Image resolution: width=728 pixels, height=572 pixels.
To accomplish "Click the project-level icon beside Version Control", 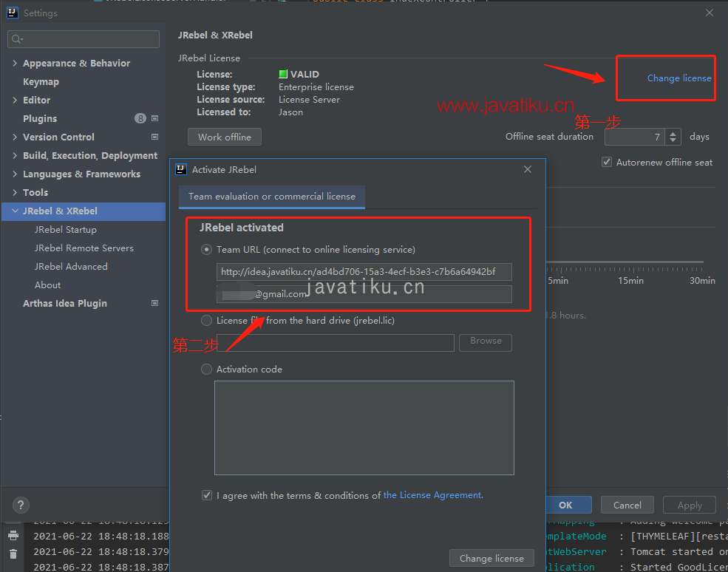I will pyautogui.click(x=154, y=137).
